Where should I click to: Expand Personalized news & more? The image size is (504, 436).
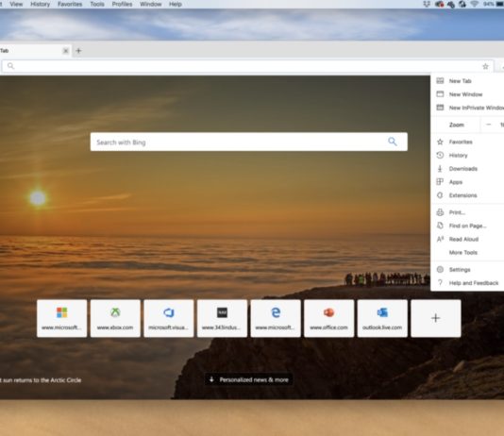pyautogui.click(x=249, y=379)
